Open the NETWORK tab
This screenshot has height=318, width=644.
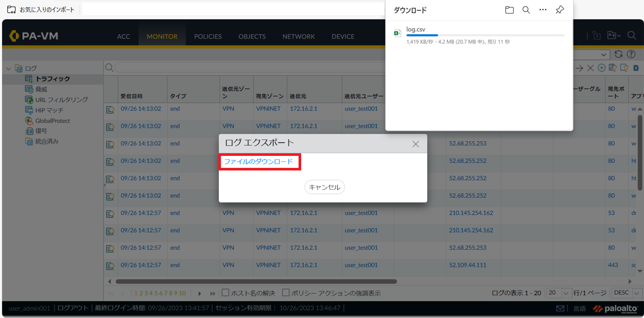point(299,36)
